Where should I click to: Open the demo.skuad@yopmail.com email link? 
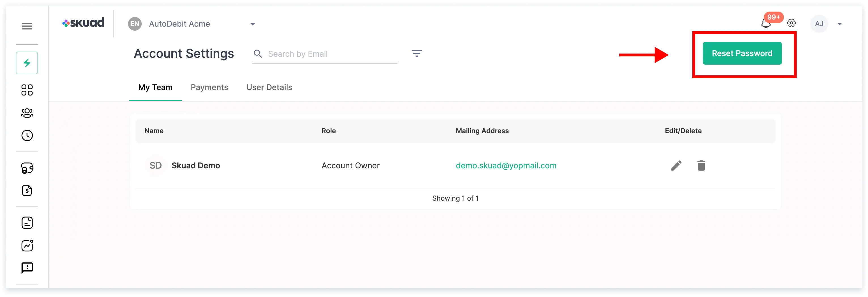click(x=506, y=166)
